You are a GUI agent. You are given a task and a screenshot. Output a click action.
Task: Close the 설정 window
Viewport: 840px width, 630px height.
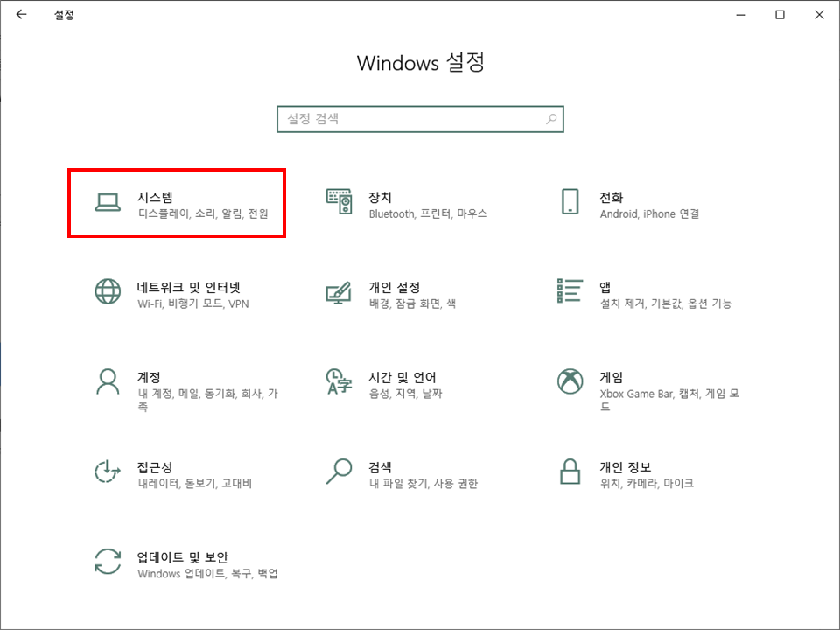coord(820,15)
